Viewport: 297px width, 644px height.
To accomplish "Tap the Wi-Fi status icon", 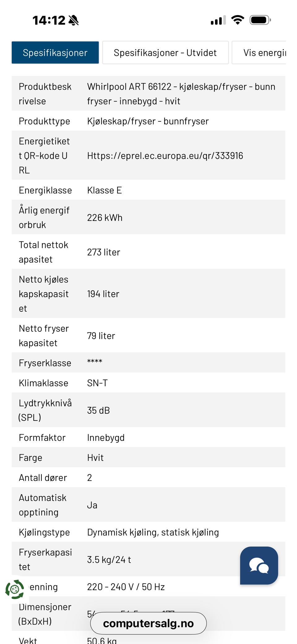I will pos(238,20).
